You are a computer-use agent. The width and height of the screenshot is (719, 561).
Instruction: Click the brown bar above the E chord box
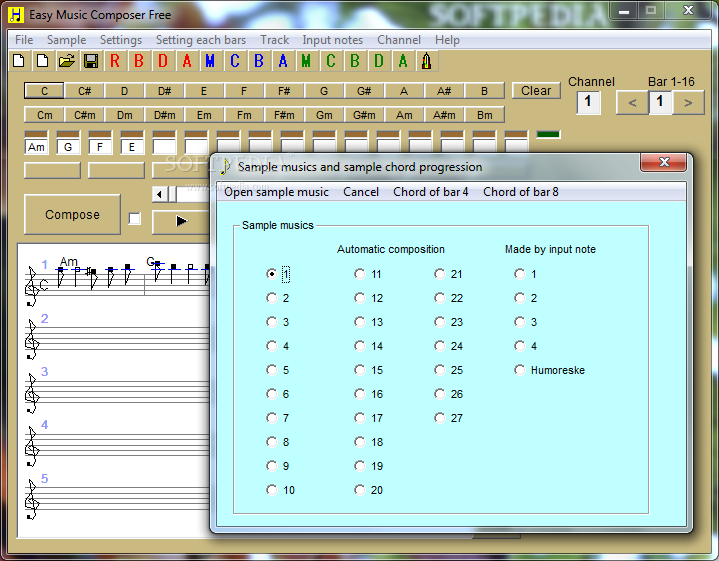(x=132, y=134)
